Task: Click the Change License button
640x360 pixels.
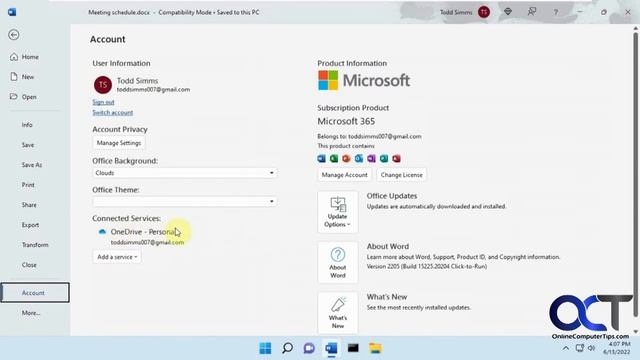Action: point(402,175)
